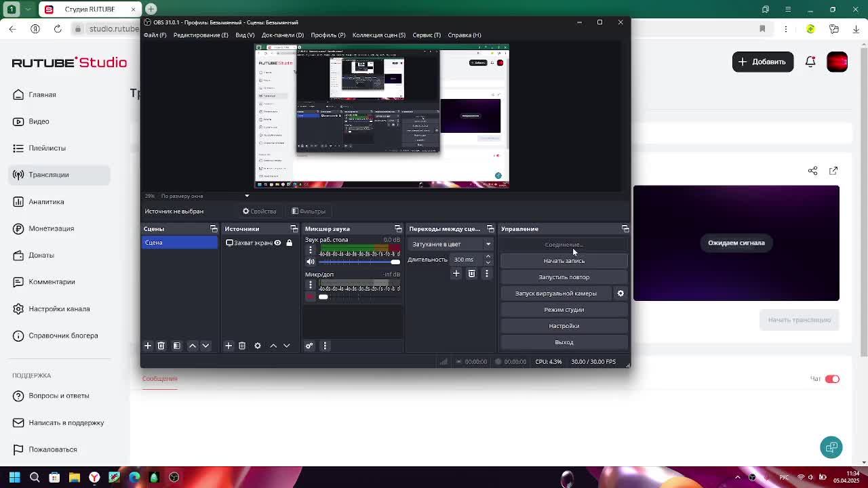Click the Добавить button on RUTUBE
Image resolution: width=868 pixels, height=488 pixels.
(763, 62)
